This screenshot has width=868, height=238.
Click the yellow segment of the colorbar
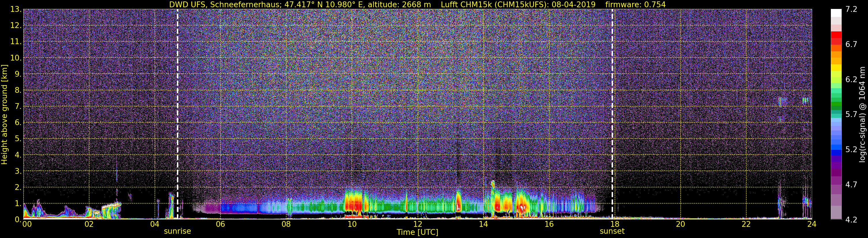coord(836,67)
